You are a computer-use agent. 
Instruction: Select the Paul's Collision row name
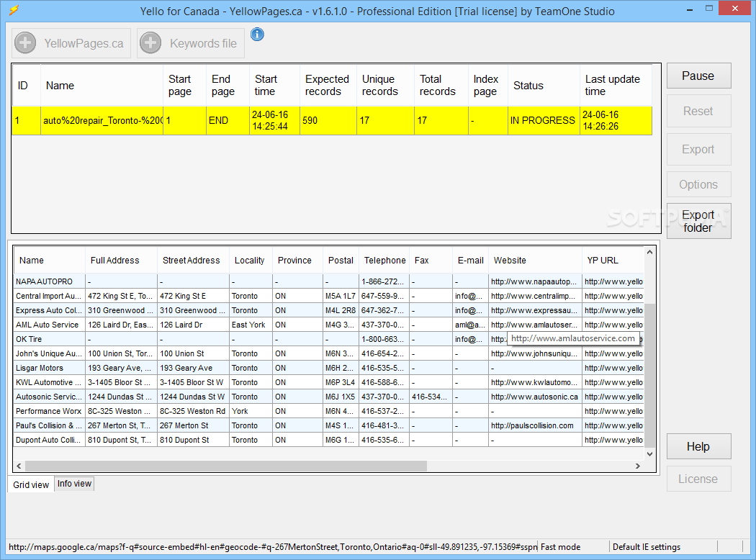point(48,425)
